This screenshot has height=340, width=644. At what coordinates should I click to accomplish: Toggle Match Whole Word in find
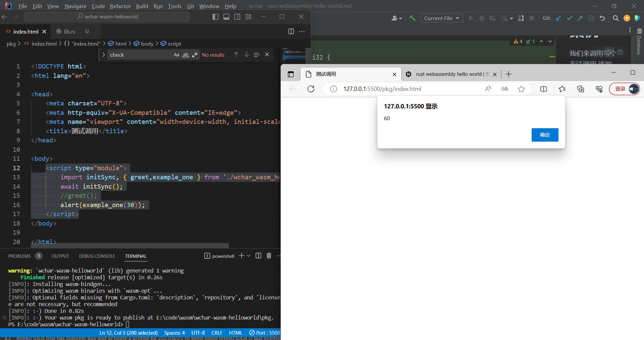pyautogui.click(x=185, y=55)
